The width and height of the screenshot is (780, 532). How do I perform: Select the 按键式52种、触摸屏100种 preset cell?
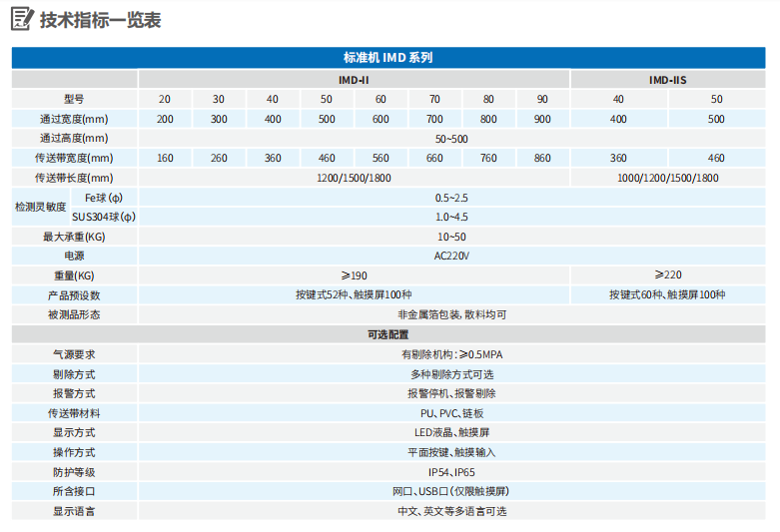(354, 294)
